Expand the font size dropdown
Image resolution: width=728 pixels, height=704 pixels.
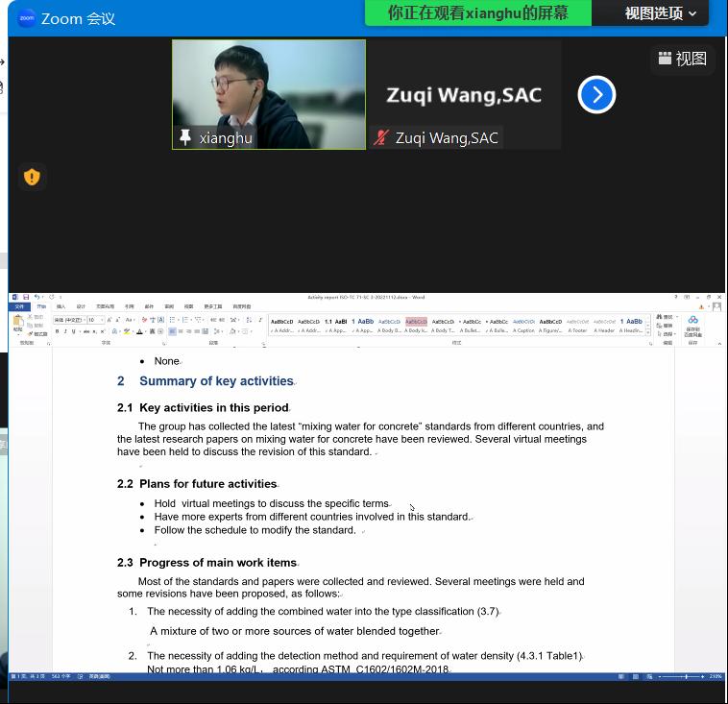102,320
